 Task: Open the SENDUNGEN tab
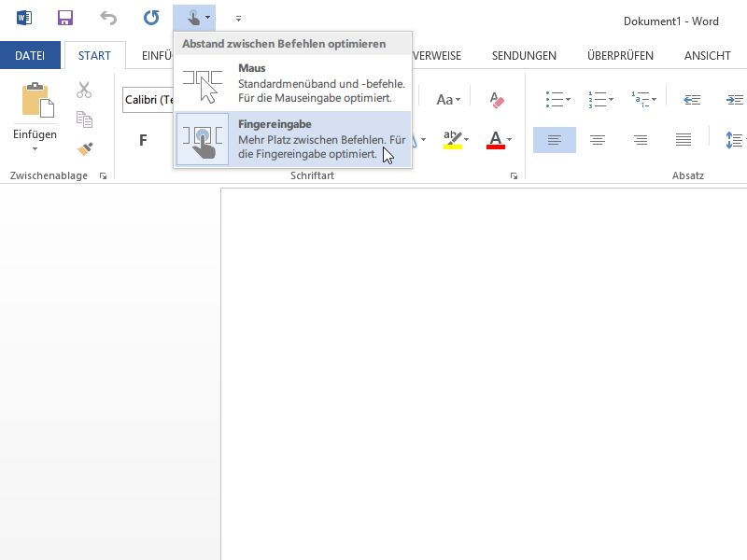click(524, 56)
